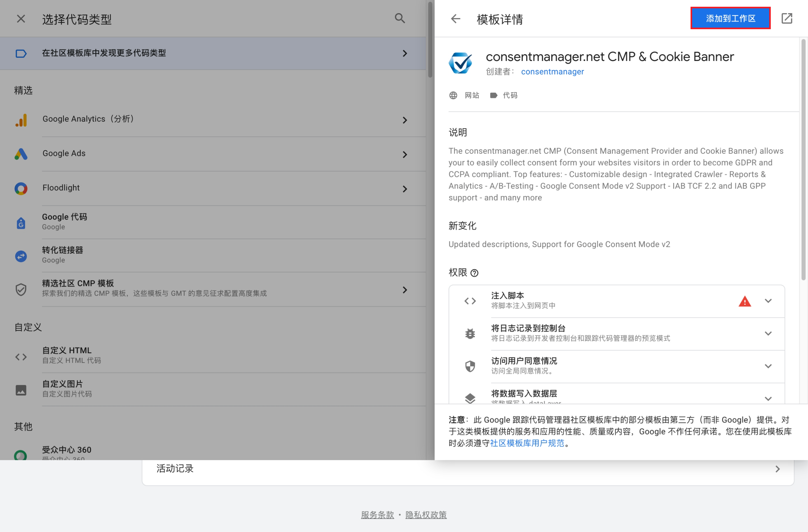This screenshot has height=532, width=808.
Task: Click the Google 代码 icon
Action: coord(21,222)
